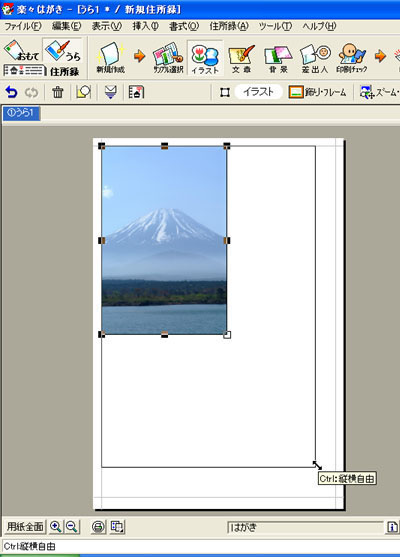
Task: Click the 飾り・フレーム decoration frame button
Action: [318, 92]
